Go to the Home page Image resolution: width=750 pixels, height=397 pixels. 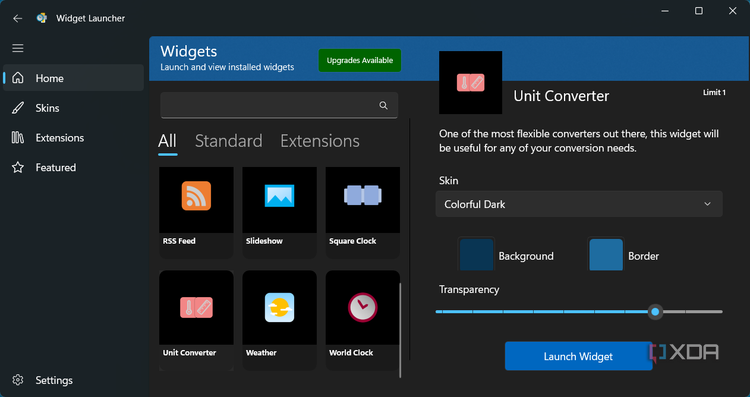73,78
